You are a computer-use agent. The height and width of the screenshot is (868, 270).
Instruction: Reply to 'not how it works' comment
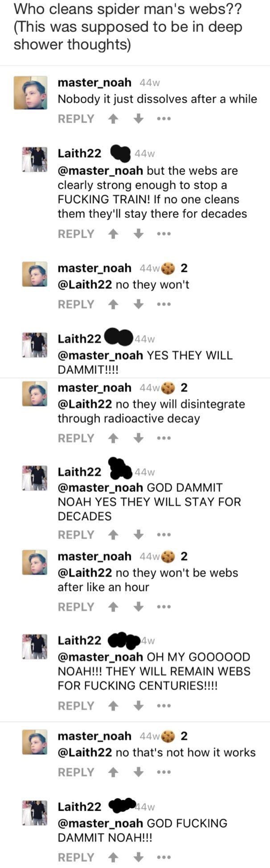tap(76, 772)
